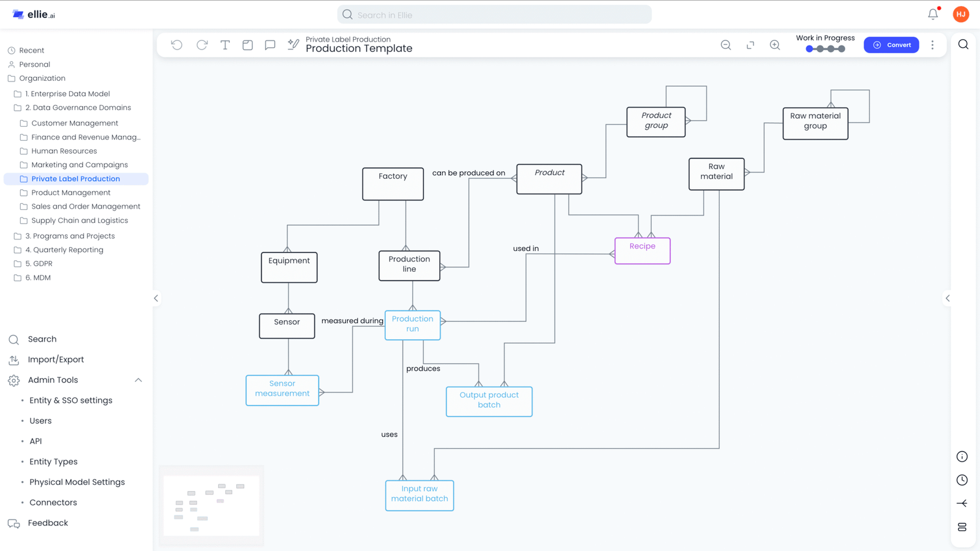This screenshot has width=980, height=551.
Task: Collapse the Admin Tools section
Action: point(138,380)
